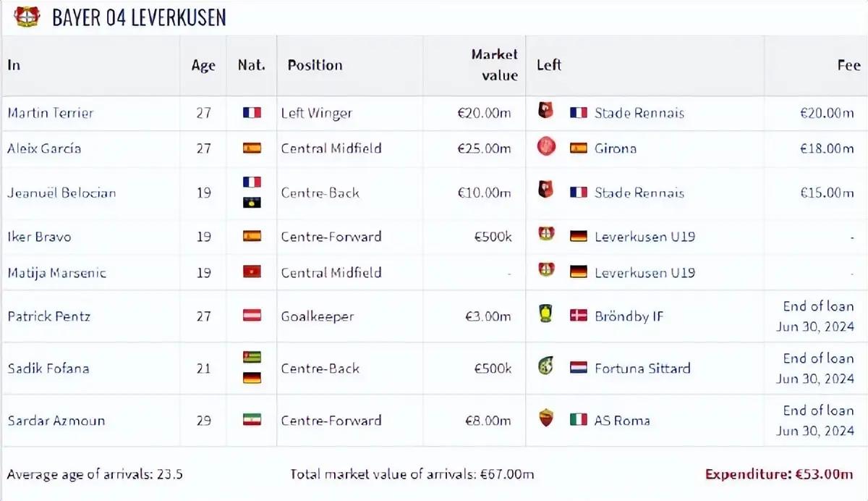Click the Austrian flag beside Patrick Pentz
Viewport: 868px width, 501px height.
[x=252, y=316]
